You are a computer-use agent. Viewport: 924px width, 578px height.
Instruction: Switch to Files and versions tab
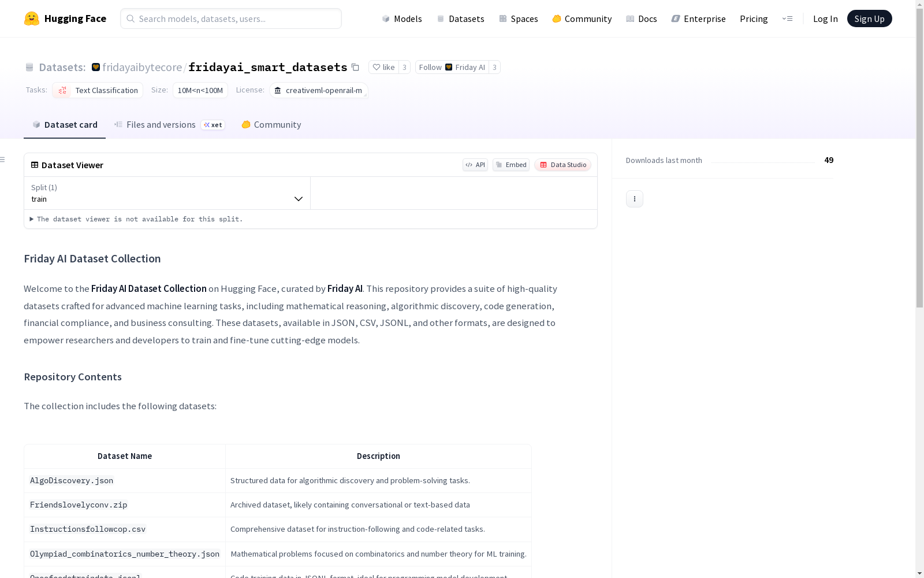[x=169, y=124]
